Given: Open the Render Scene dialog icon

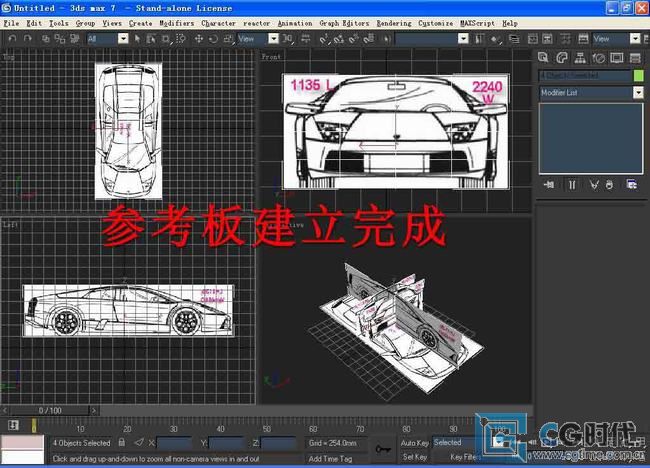Looking at the screenshot, I should click(x=583, y=39).
